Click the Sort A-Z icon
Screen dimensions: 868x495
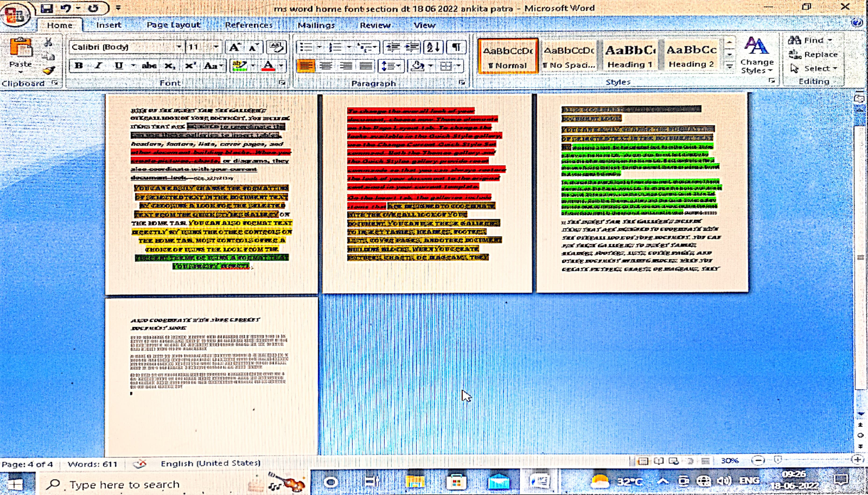pyautogui.click(x=433, y=47)
